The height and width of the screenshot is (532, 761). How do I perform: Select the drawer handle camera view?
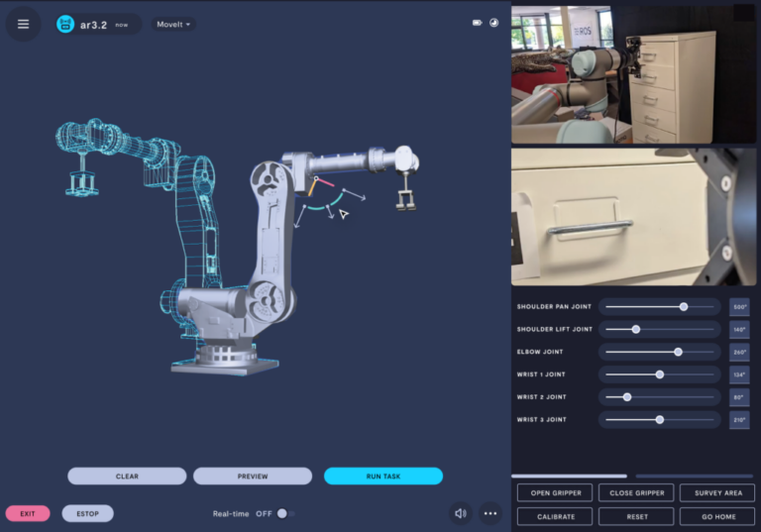click(x=635, y=217)
